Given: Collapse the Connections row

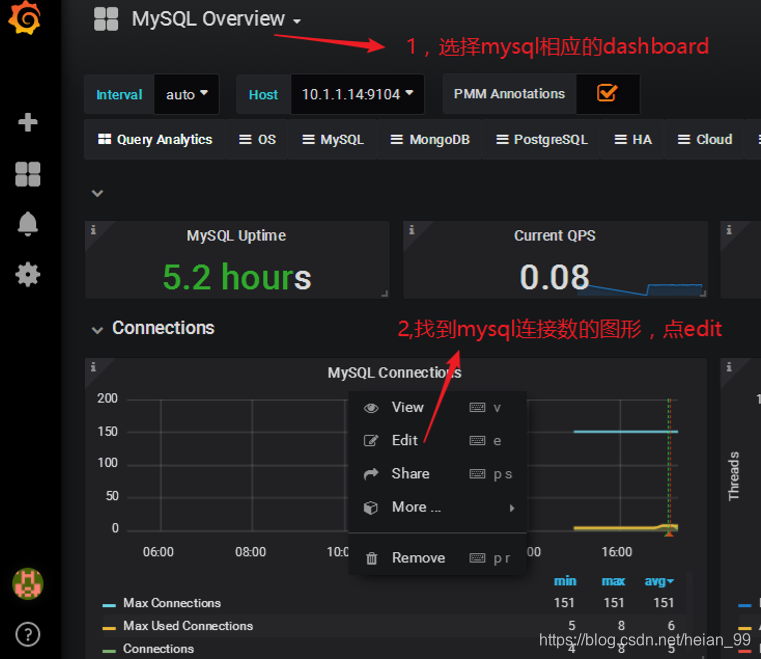Looking at the screenshot, I should tap(97, 330).
